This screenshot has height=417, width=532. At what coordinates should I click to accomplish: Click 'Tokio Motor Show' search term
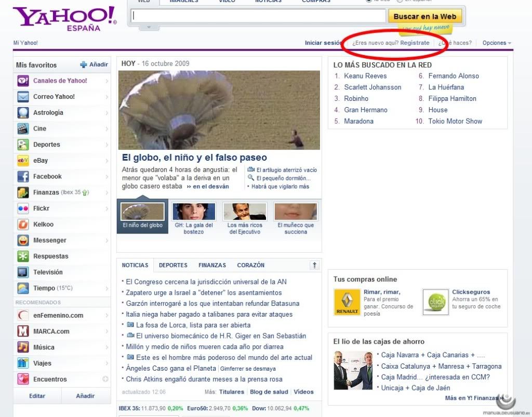455,121
